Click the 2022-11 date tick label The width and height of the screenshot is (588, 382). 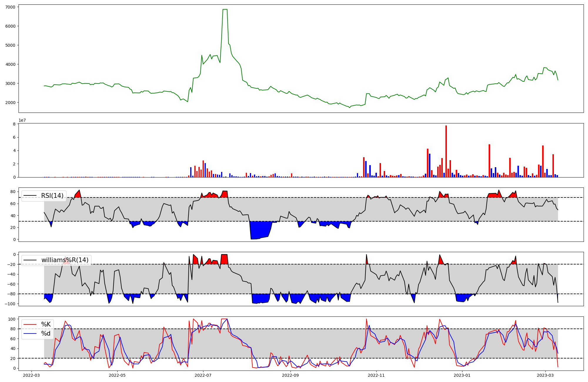(376, 375)
